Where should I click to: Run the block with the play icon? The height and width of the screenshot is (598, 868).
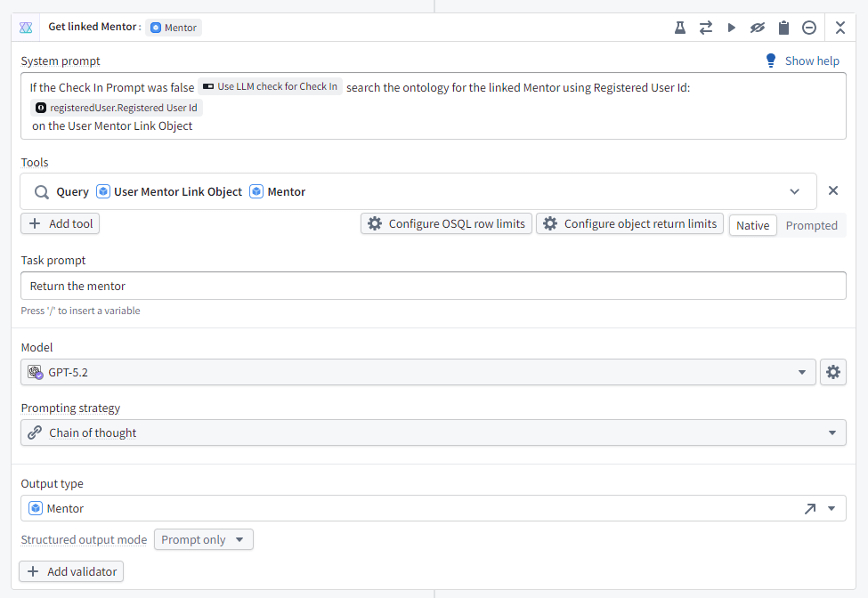point(732,28)
